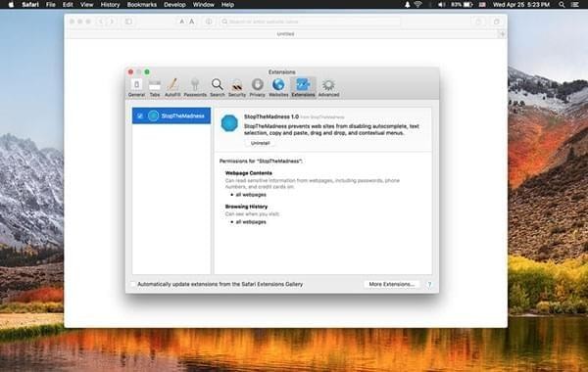Uncheck the StopTheMadness extension checkbox
Screen dimensions: 588x372
click(x=140, y=116)
